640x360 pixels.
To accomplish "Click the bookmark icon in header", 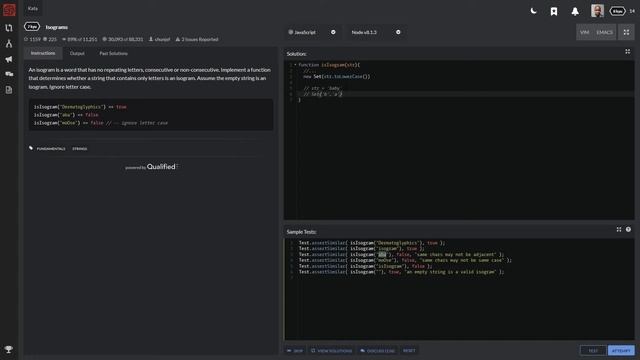I will (554, 11).
